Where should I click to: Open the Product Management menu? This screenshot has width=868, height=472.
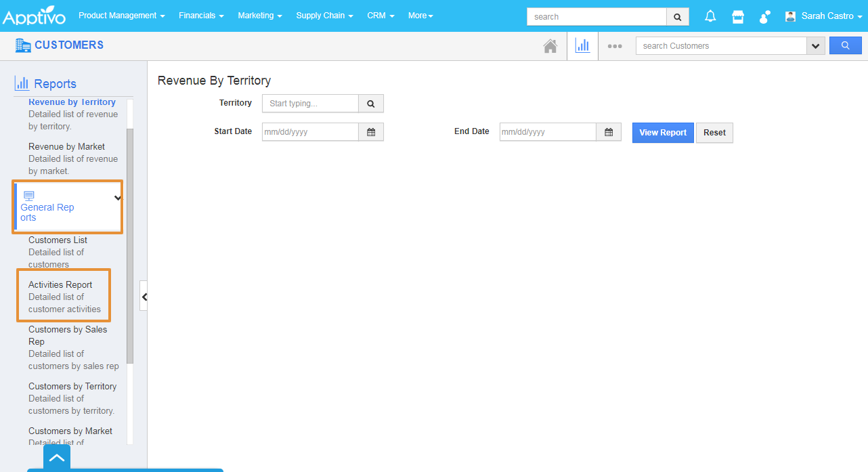[122, 16]
